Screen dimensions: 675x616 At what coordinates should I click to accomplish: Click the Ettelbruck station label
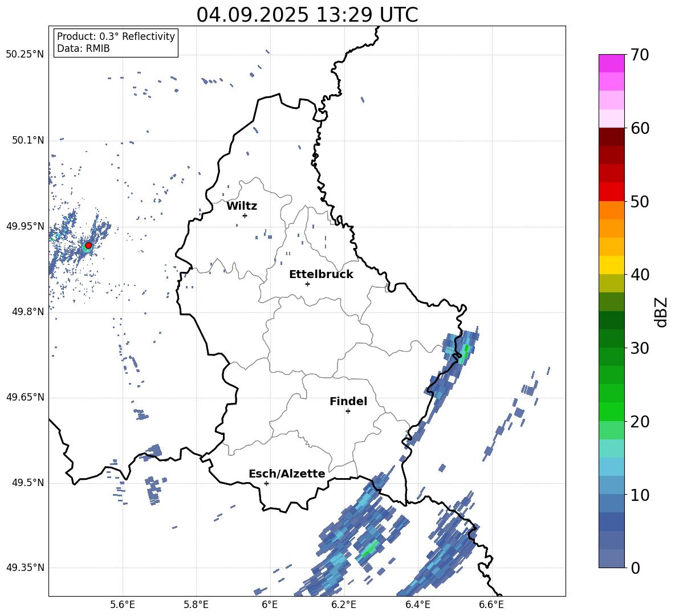pos(321,275)
